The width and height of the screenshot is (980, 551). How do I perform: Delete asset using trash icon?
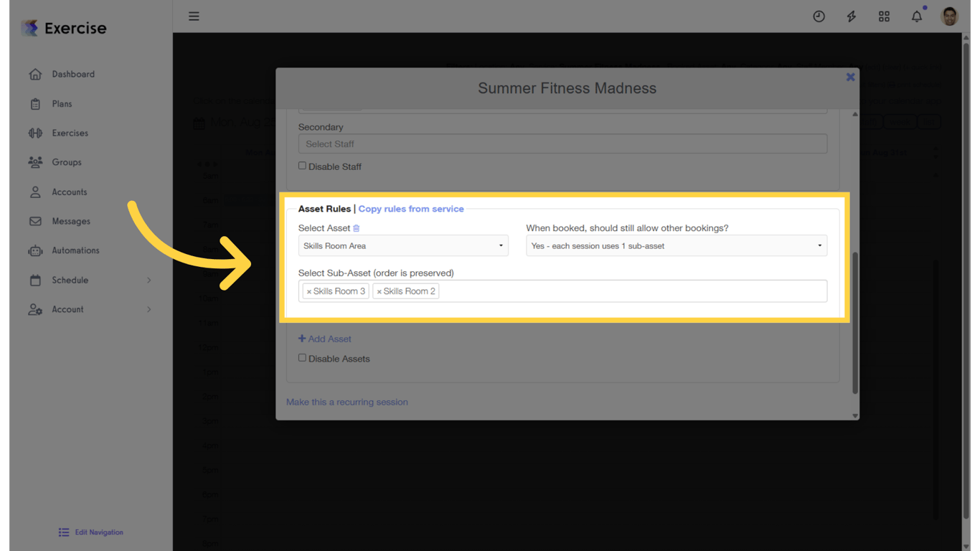coord(357,228)
